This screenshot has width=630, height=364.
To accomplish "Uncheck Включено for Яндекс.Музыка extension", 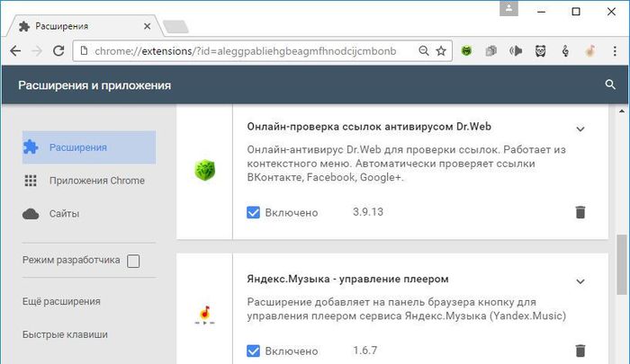I will click(253, 351).
